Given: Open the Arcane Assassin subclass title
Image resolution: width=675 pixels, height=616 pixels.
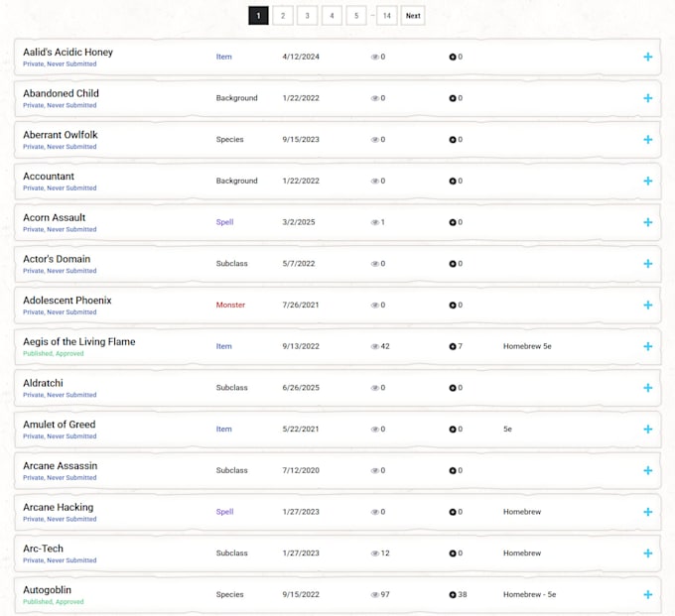Looking at the screenshot, I should [61, 466].
